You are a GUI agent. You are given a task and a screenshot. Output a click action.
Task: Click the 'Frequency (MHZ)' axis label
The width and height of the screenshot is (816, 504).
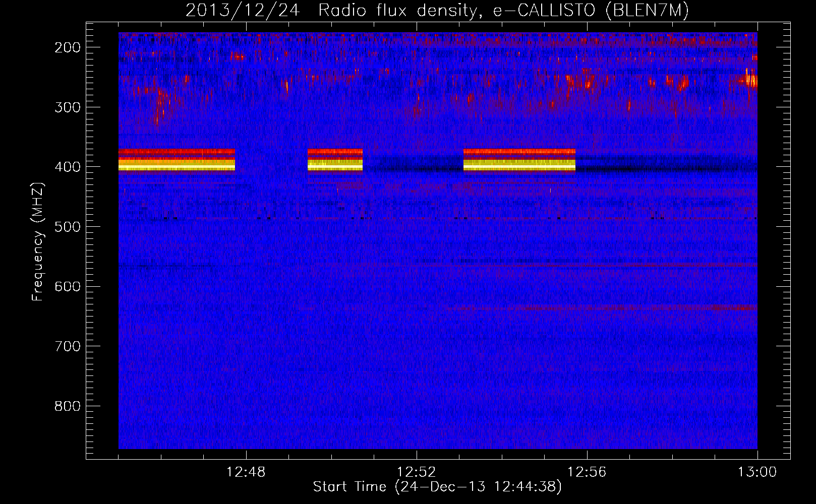click(38, 242)
